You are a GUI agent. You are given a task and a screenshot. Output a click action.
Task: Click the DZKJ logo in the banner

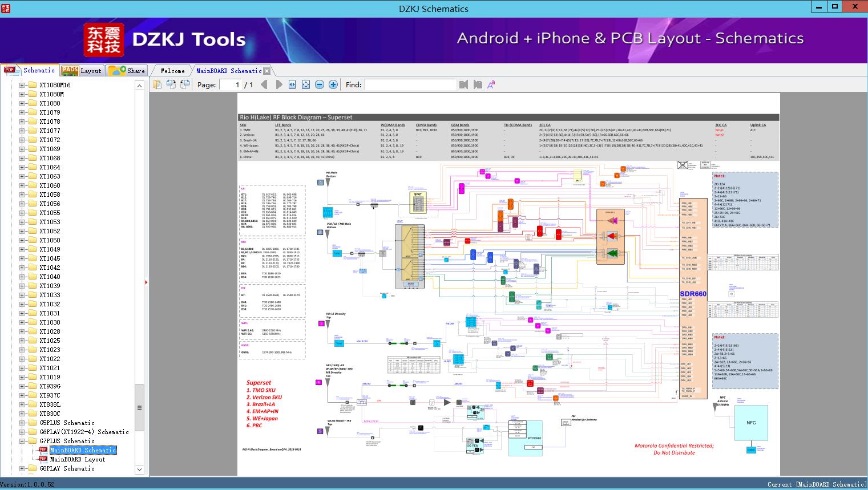tap(104, 39)
